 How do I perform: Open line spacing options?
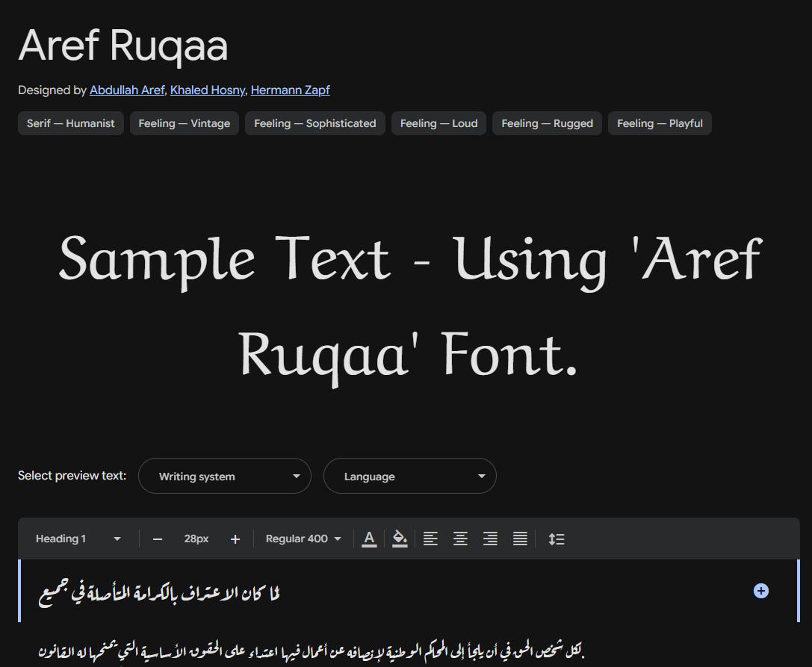(557, 539)
